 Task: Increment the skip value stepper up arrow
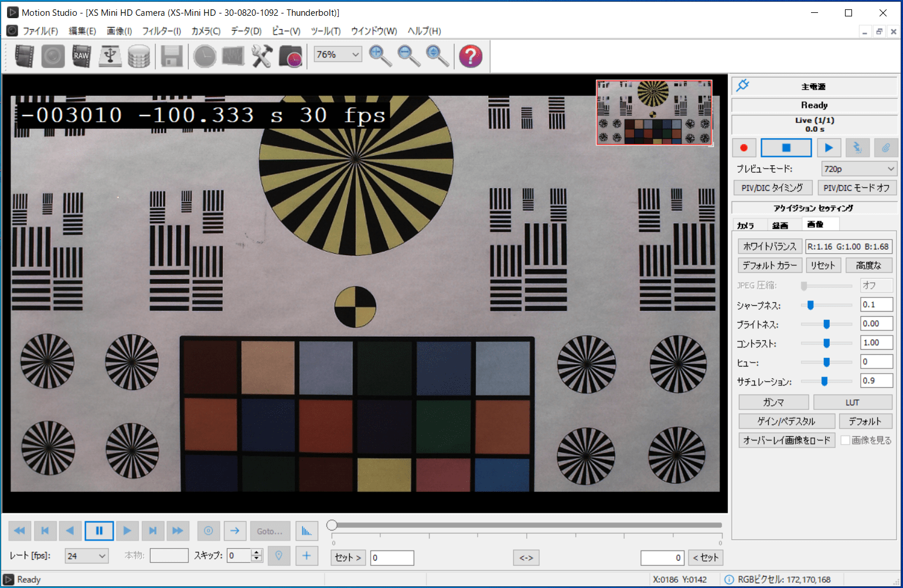point(257,552)
